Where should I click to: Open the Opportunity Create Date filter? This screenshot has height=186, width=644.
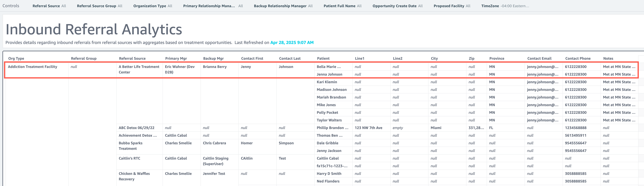coord(397,6)
